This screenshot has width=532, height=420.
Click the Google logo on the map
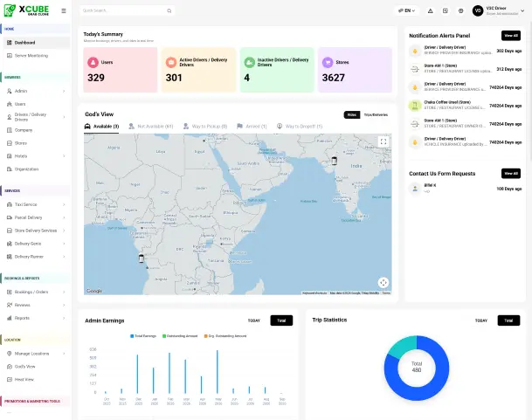pyautogui.click(x=94, y=291)
